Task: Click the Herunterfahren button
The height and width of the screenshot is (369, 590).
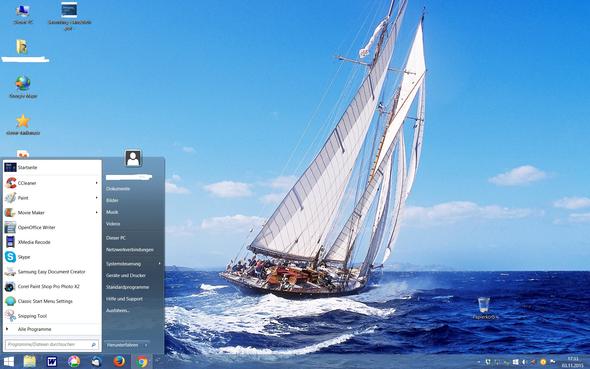Action: (123, 345)
